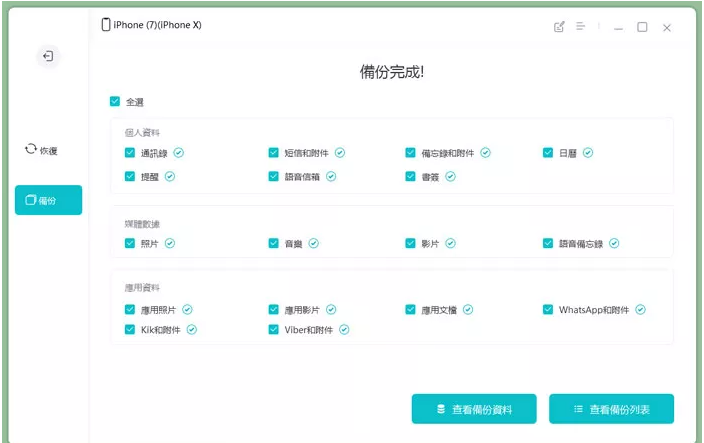Image resolution: width=704 pixels, height=443 pixels.
Task: Click the completed check icon beside 應用文檔
Action: pyautogui.click(x=468, y=310)
